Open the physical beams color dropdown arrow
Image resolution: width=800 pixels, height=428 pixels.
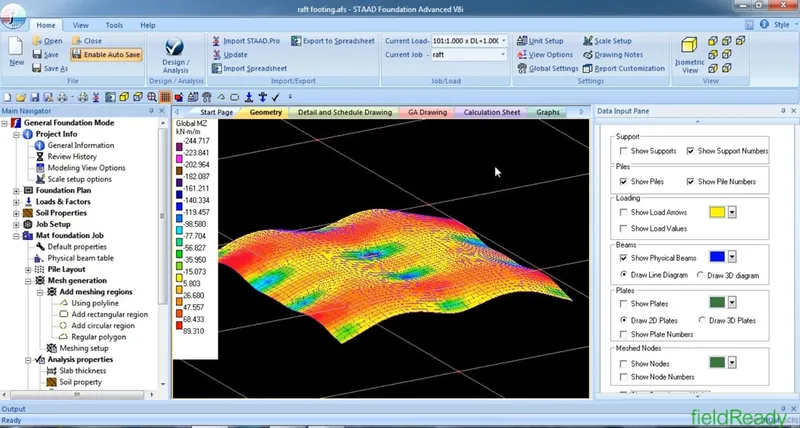[732, 258]
